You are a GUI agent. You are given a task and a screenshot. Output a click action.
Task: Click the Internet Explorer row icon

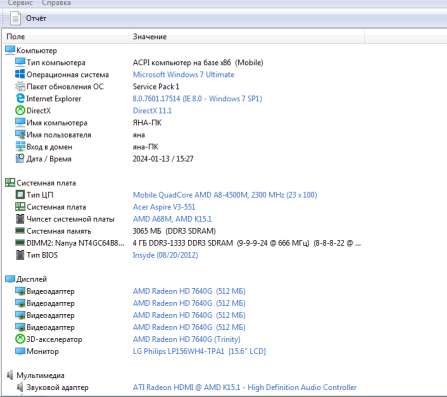(x=20, y=98)
